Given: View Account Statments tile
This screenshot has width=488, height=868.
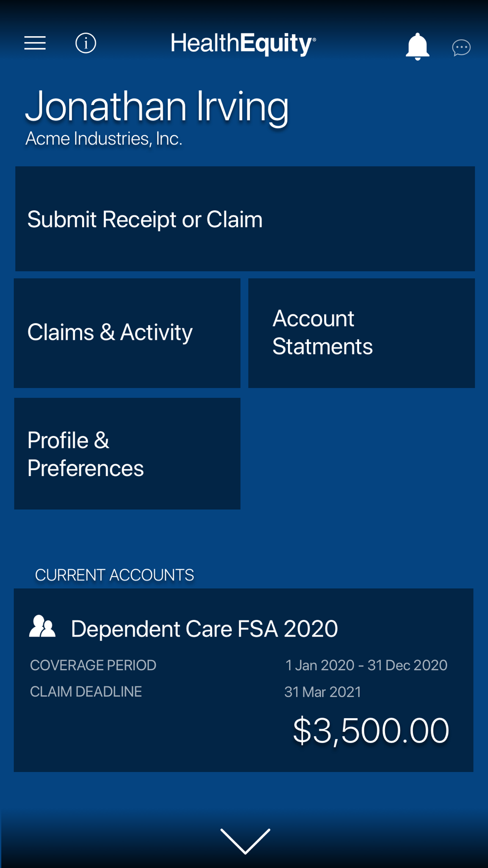Looking at the screenshot, I should (x=361, y=333).
